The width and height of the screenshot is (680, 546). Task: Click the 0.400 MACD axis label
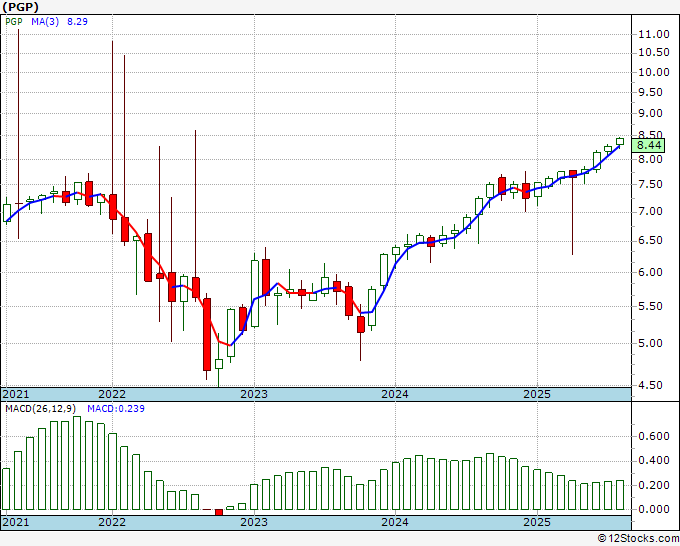click(x=654, y=461)
